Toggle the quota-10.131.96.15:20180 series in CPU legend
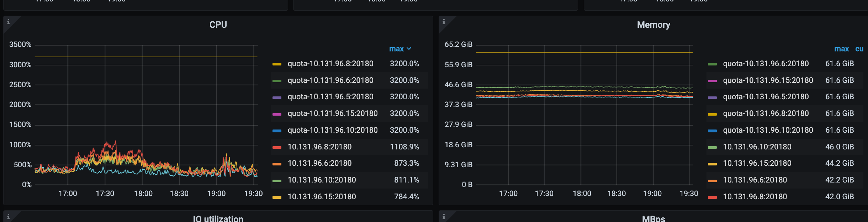The height and width of the screenshot is (222, 868). coord(332,113)
